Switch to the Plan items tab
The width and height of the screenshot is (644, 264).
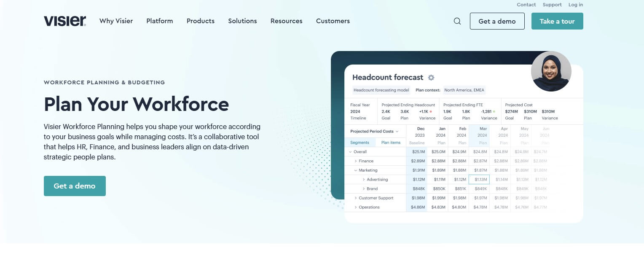(x=391, y=143)
